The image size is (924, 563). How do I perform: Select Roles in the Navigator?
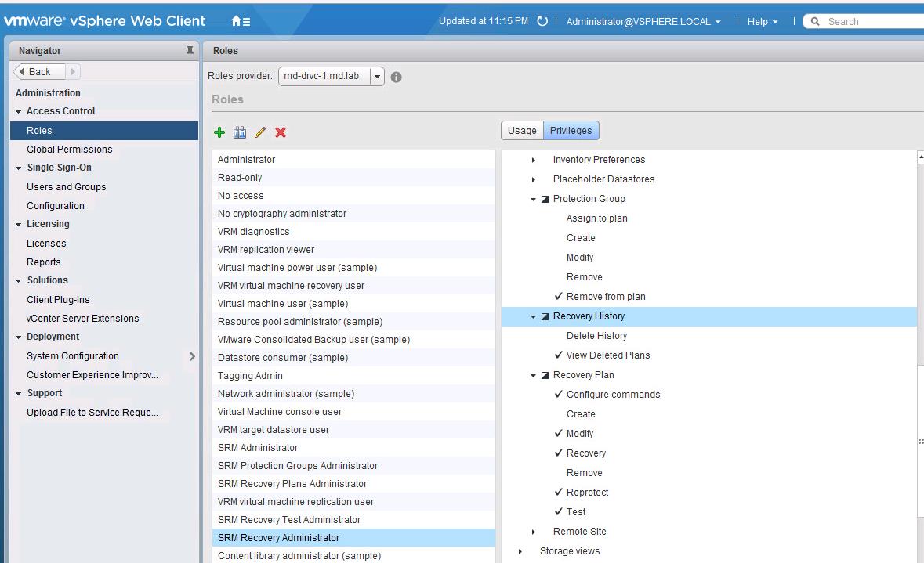tap(104, 130)
